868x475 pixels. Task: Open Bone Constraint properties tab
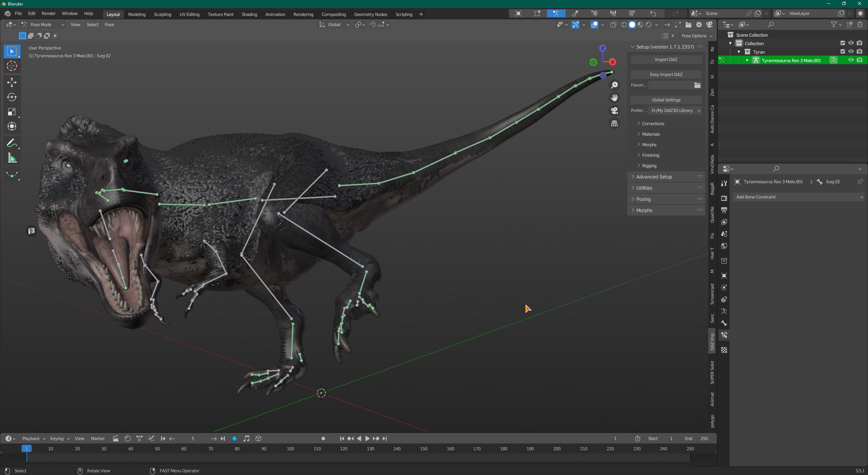tap(724, 335)
